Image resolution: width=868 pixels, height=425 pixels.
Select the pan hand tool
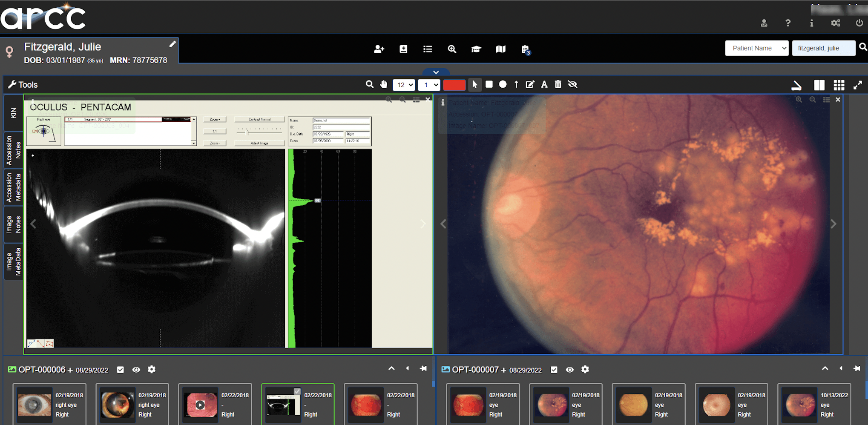point(384,84)
